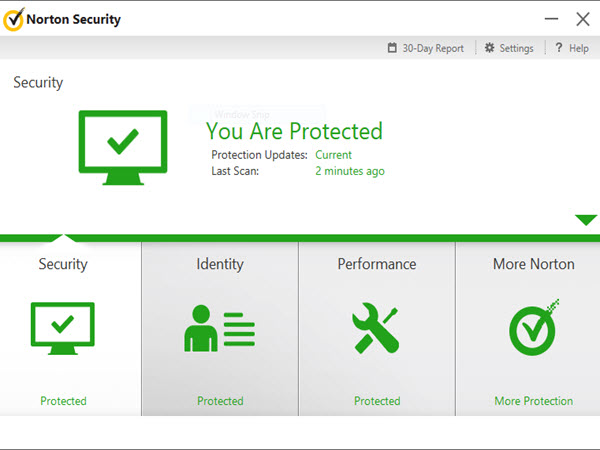The width and height of the screenshot is (600, 450).
Task: Click the Current protection updates status
Action: (x=333, y=155)
